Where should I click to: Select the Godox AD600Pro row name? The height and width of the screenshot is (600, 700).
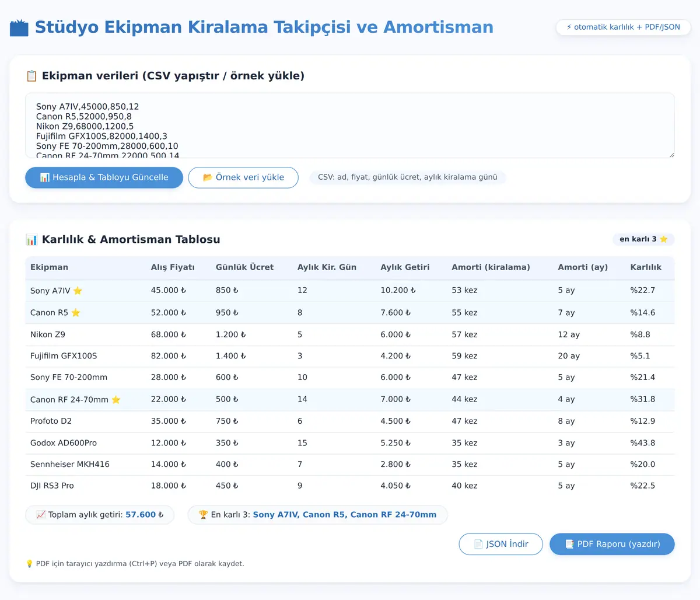pyautogui.click(x=64, y=443)
